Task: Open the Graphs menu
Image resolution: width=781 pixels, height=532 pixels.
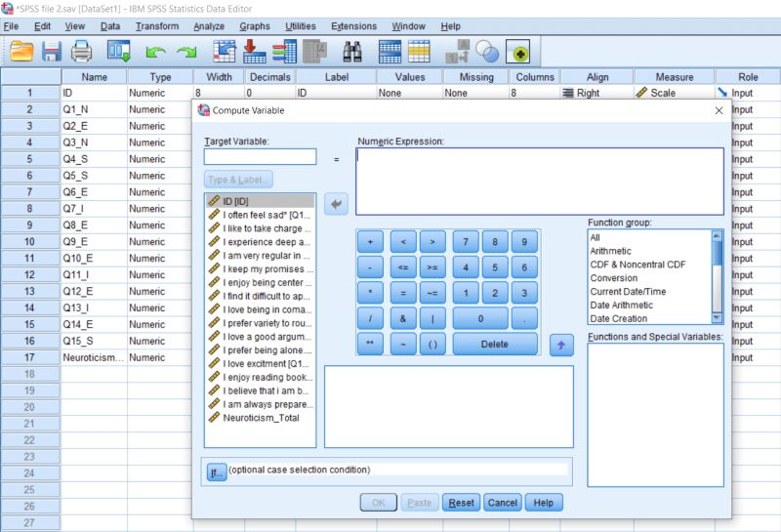Action: (255, 26)
